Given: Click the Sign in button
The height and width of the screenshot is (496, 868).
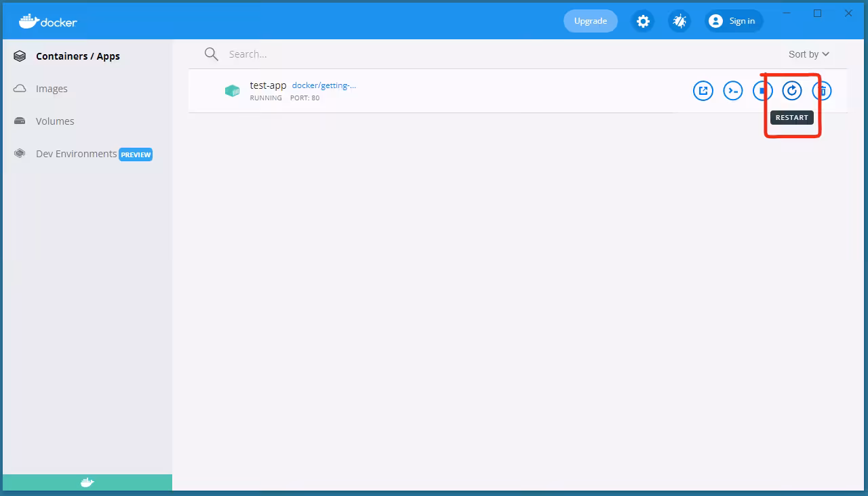Looking at the screenshot, I should tap(734, 21).
